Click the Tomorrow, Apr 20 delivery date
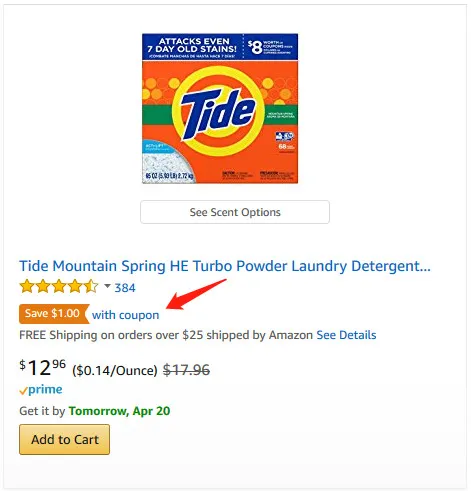This screenshot has height=491, width=471. 119,411
